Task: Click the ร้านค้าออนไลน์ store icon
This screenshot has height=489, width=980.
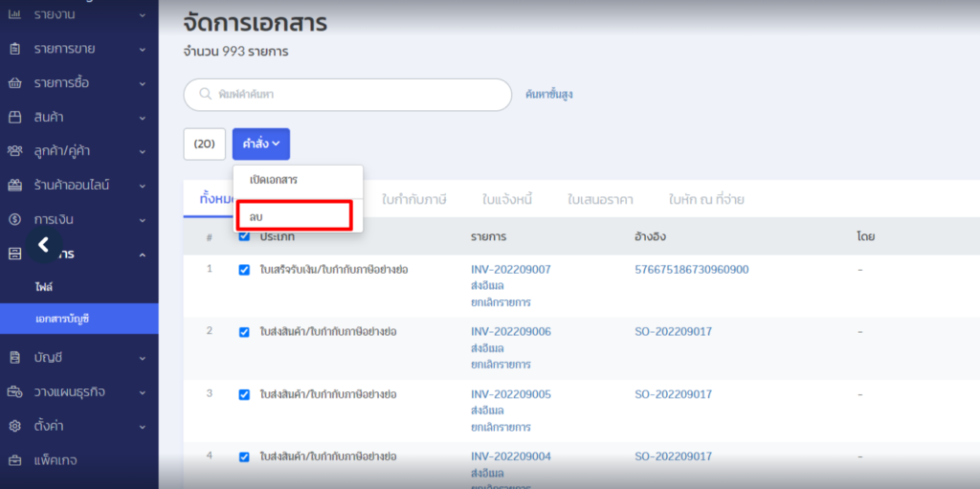Action: [14, 186]
